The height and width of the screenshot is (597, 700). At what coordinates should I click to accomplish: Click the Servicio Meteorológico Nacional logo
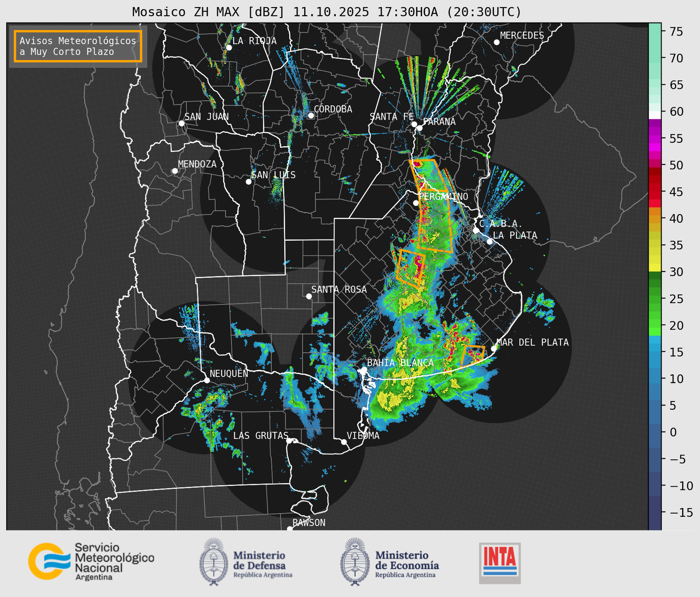(91, 561)
